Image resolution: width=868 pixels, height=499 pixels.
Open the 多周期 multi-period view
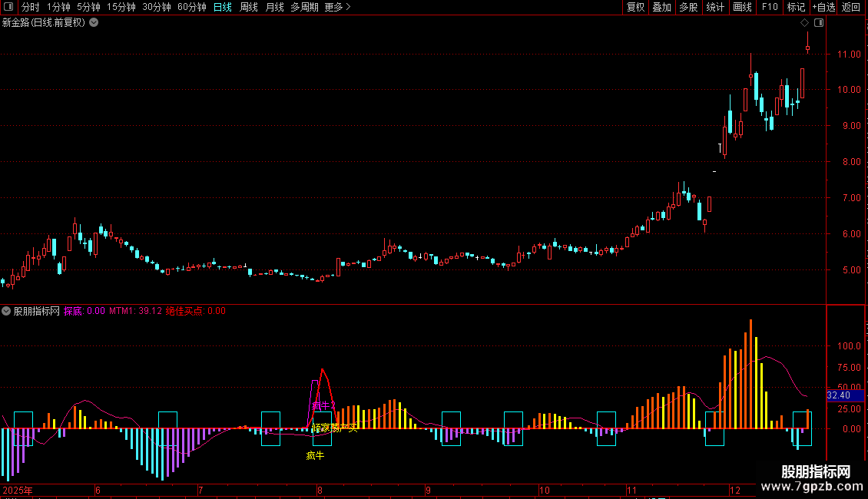(x=304, y=7)
